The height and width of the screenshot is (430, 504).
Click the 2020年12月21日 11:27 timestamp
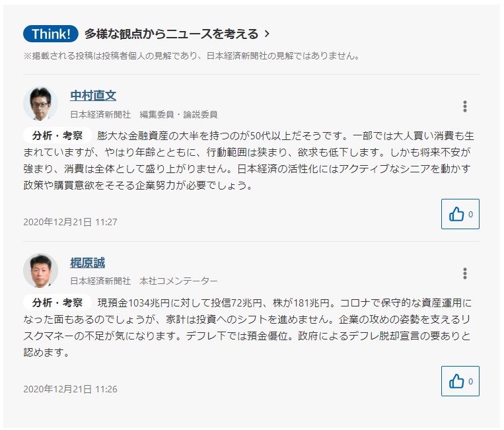pyautogui.click(x=70, y=222)
